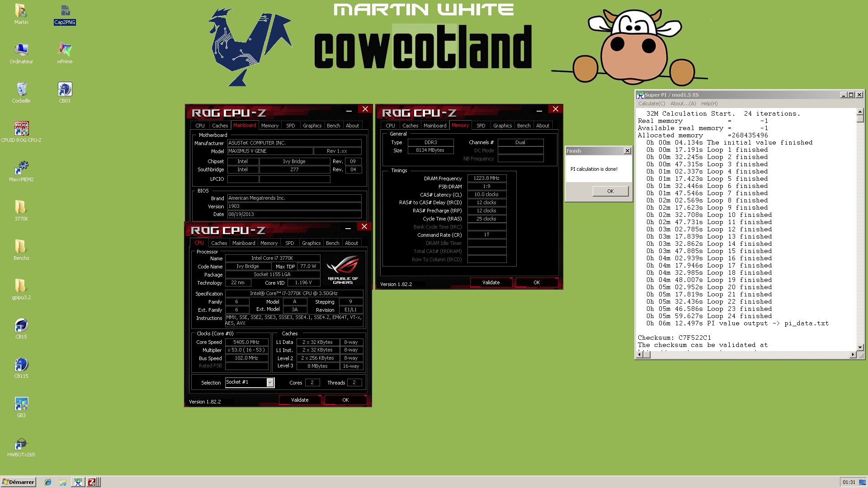Click the Core Speed 5405.0 MHz field
The width and height of the screenshot is (868, 488).
[x=247, y=342]
